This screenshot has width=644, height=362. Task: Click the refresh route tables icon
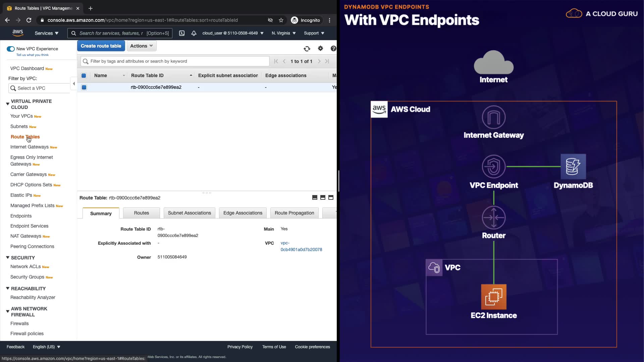point(307,49)
